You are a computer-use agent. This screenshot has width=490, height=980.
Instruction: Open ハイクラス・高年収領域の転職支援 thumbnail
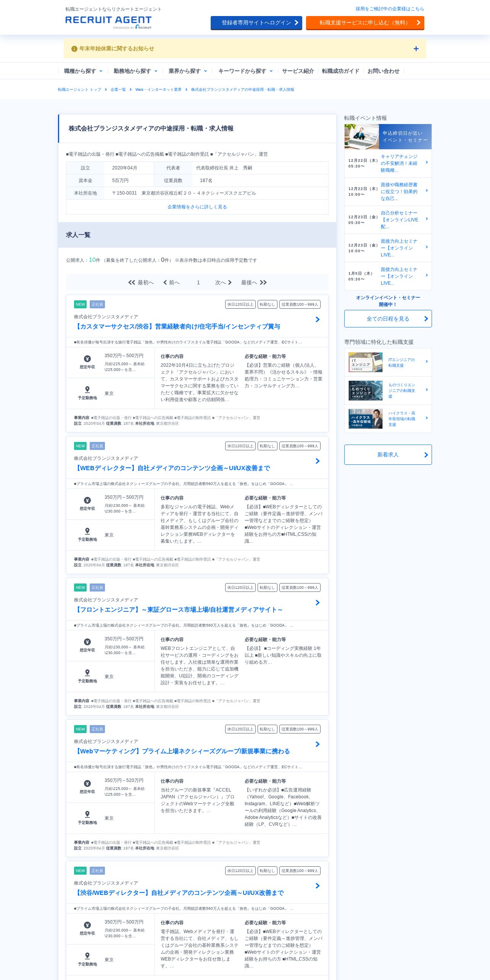pos(366,419)
